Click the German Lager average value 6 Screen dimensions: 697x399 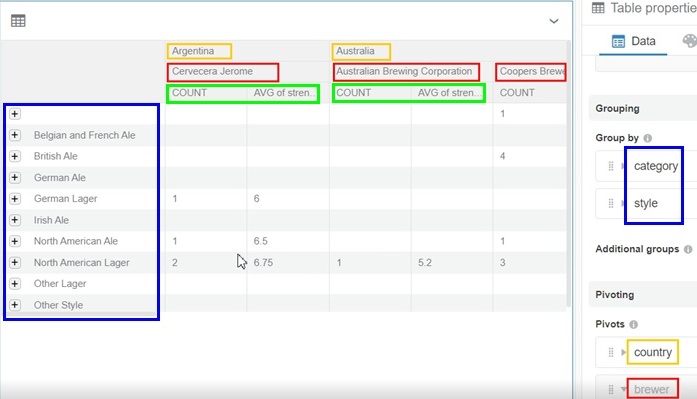pos(256,199)
